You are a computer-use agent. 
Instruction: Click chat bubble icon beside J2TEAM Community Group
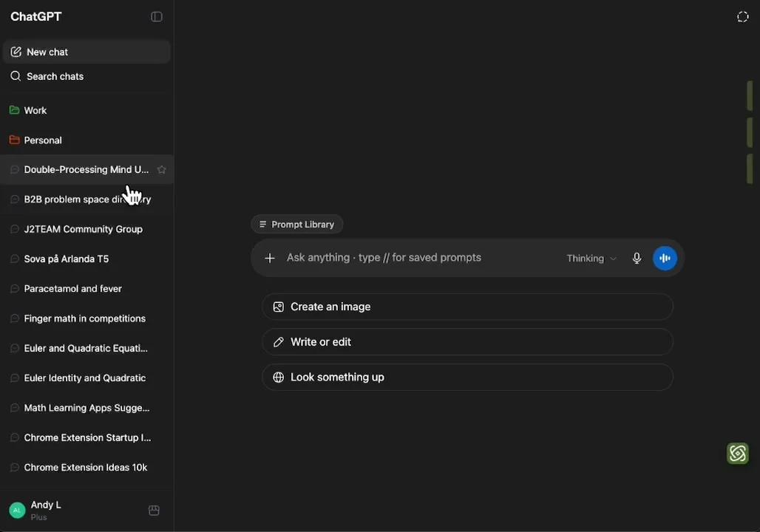(15, 229)
